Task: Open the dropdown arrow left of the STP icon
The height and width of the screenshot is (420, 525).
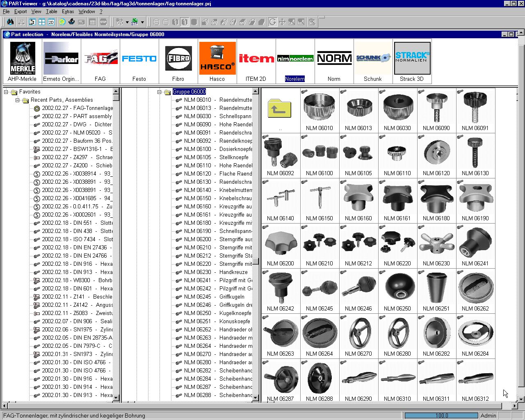Action: 127,22
